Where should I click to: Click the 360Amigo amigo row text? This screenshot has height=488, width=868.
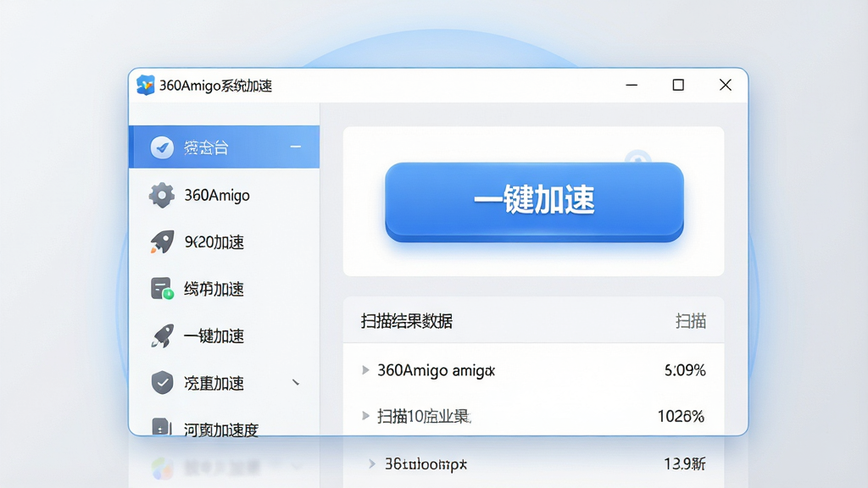pyautogui.click(x=437, y=370)
